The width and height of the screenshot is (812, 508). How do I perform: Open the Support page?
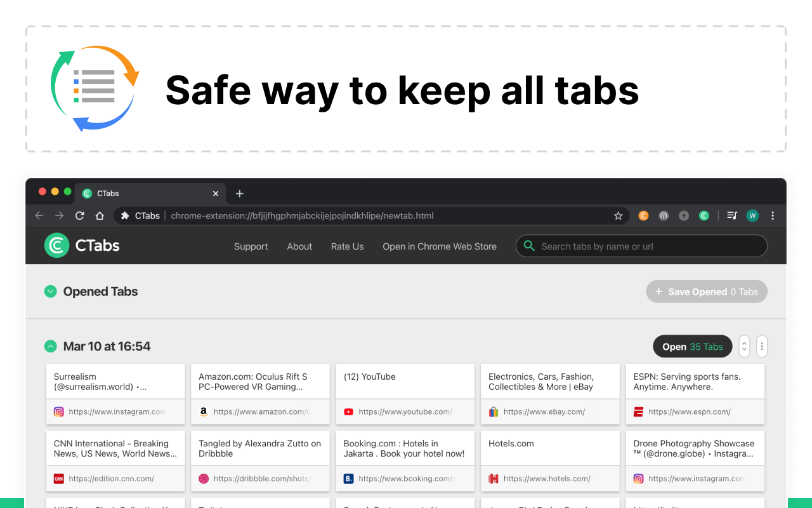point(251,246)
